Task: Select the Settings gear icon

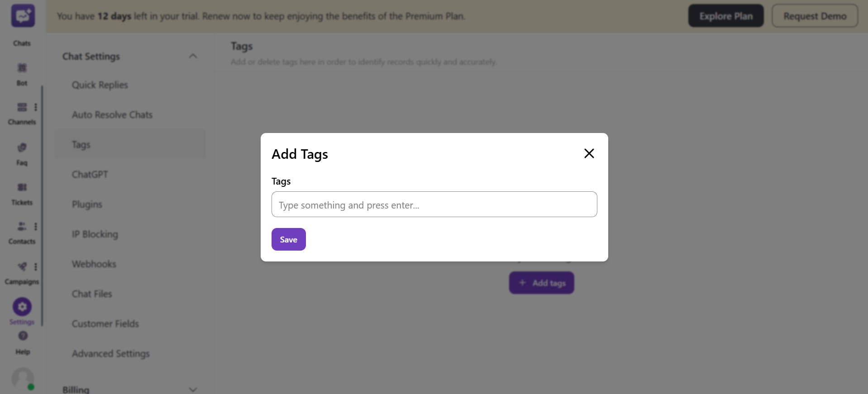Action: tap(22, 306)
